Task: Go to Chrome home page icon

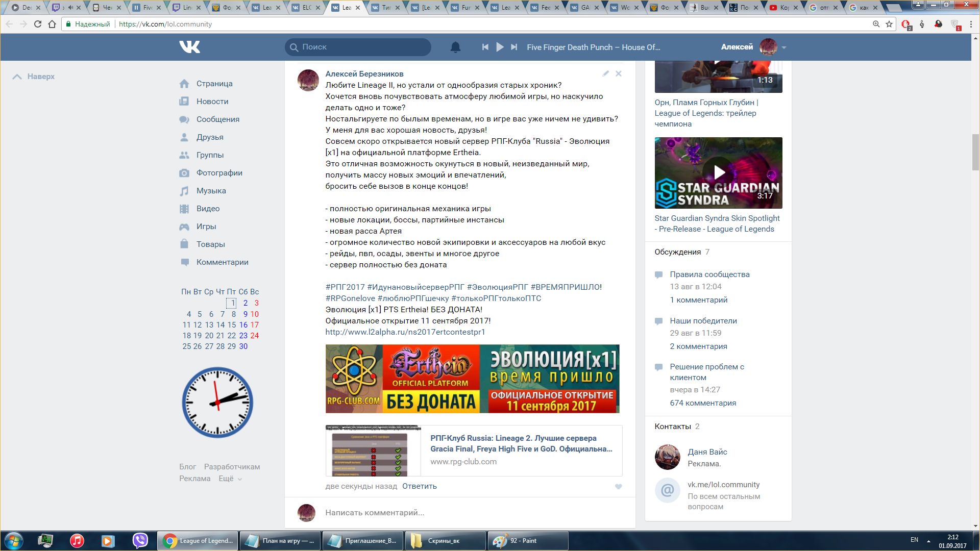Action: [x=52, y=24]
